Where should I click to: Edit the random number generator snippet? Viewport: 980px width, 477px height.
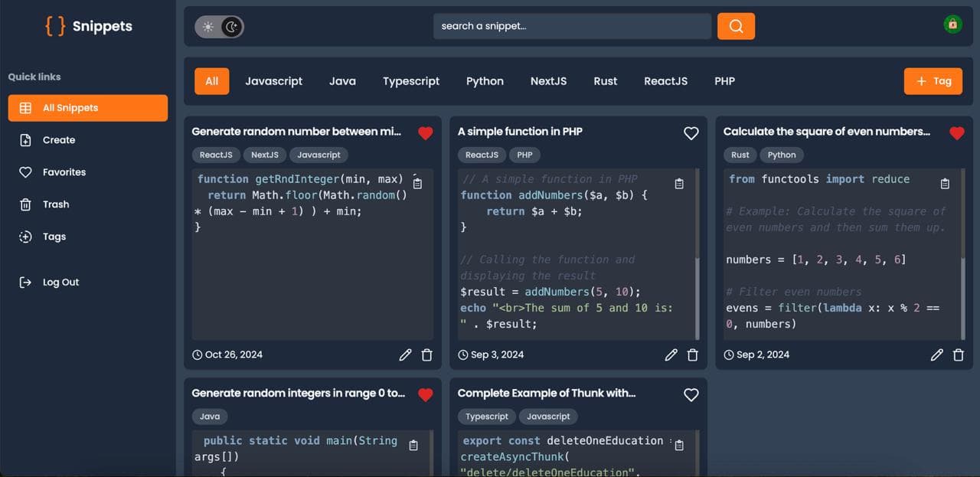[x=405, y=354]
